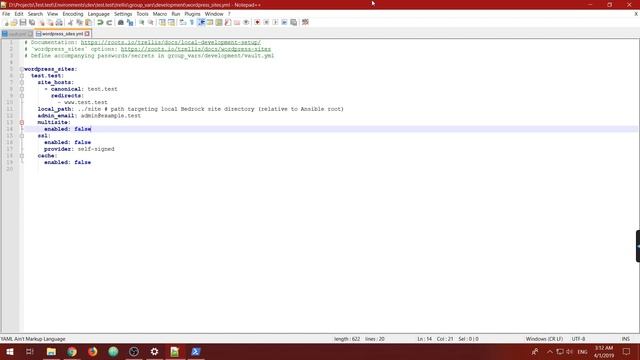Viewport: 640px width, 360px height.
Task: Toggle the highlighted indent guide icon
Action: (201, 22)
